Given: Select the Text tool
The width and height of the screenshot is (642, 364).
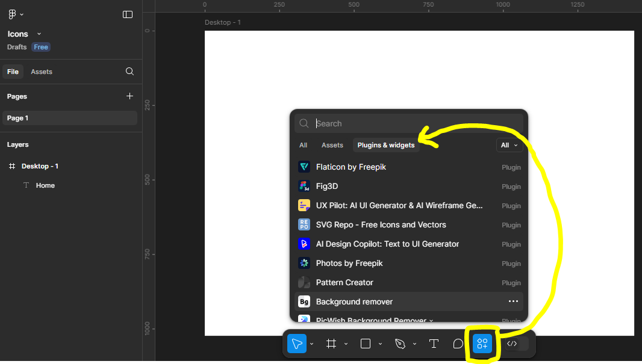Looking at the screenshot, I should point(434,344).
